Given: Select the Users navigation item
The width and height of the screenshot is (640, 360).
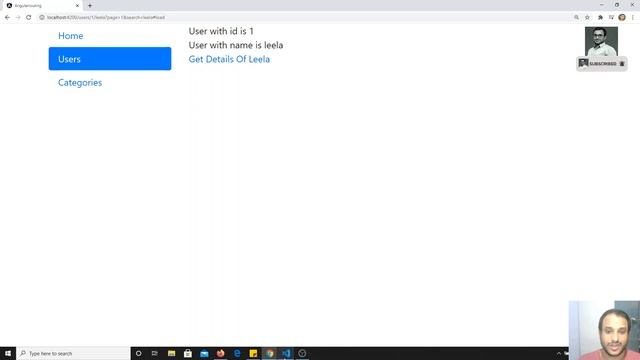Looking at the screenshot, I should 110,59.
